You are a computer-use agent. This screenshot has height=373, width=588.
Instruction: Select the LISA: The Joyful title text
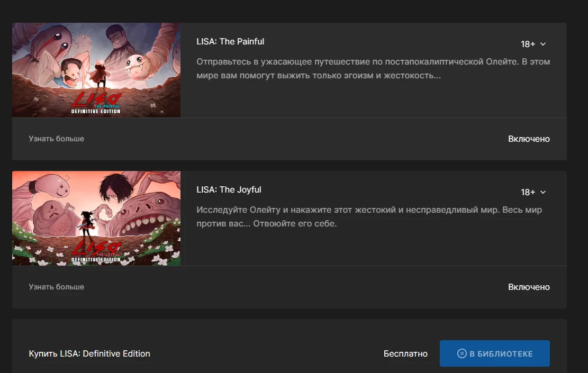[229, 190]
